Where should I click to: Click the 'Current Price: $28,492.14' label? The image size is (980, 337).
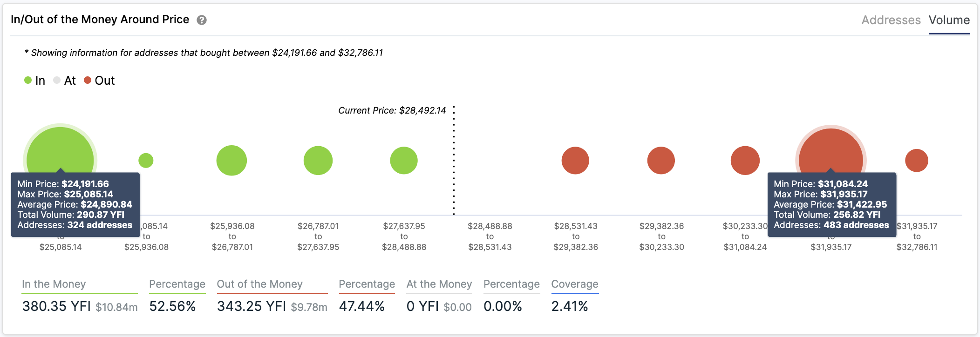tap(392, 110)
